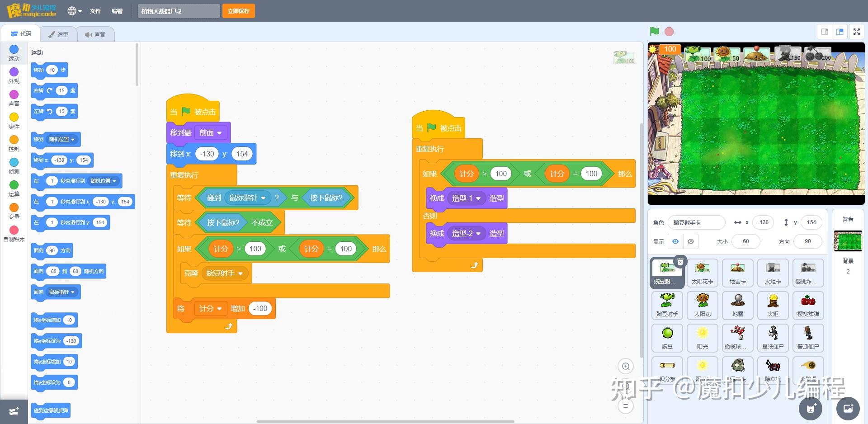Select the 运动 block category
The width and height of the screenshot is (868, 424).
(14, 53)
